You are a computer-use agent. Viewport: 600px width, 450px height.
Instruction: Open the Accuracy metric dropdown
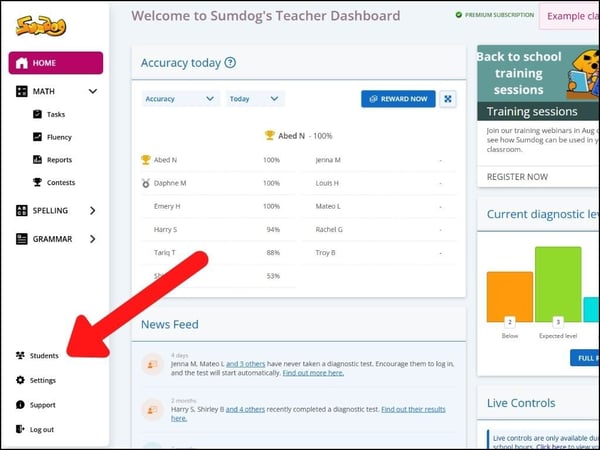click(x=180, y=99)
